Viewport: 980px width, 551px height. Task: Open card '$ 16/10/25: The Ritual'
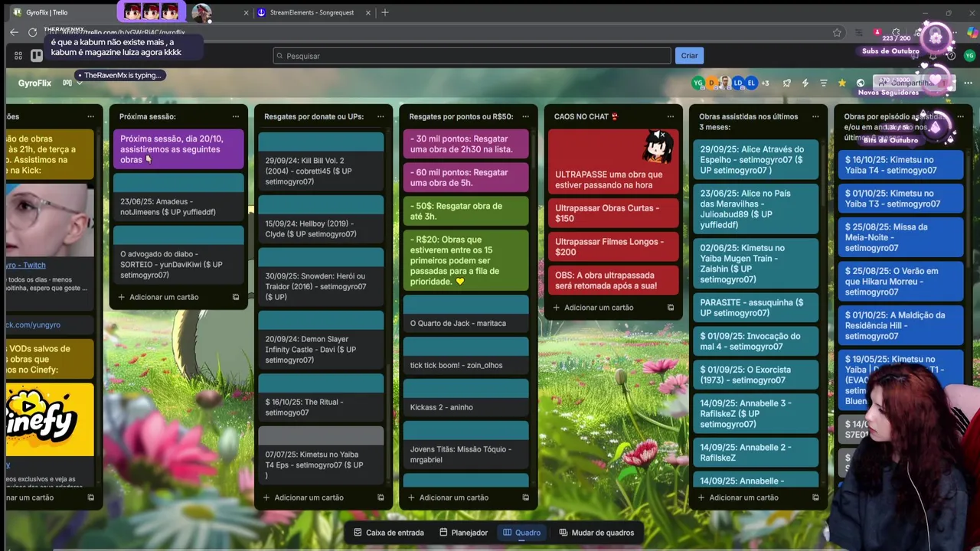[321, 398]
